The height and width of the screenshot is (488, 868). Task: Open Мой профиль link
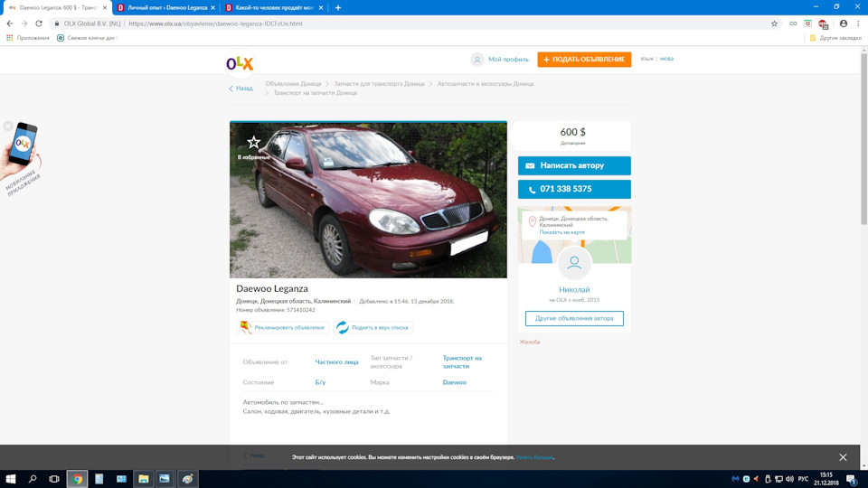pyautogui.click(x=508, y=60)
